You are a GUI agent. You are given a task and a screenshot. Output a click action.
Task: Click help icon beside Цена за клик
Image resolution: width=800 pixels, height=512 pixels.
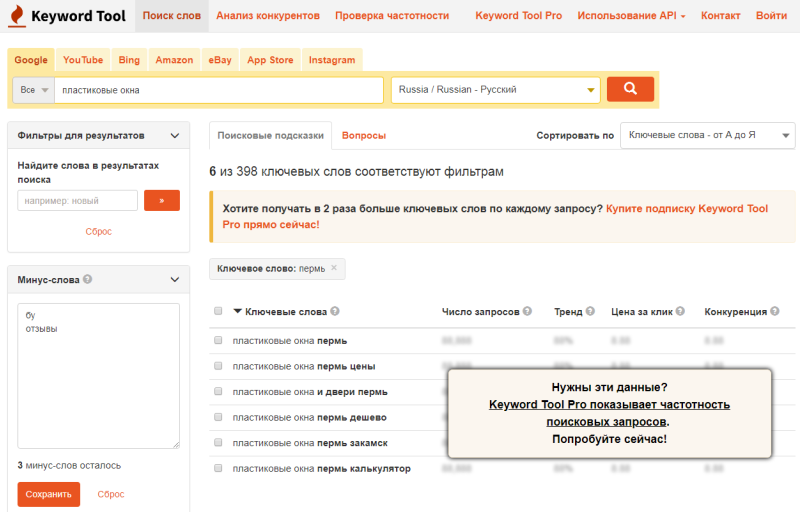(x=680, y=311)
